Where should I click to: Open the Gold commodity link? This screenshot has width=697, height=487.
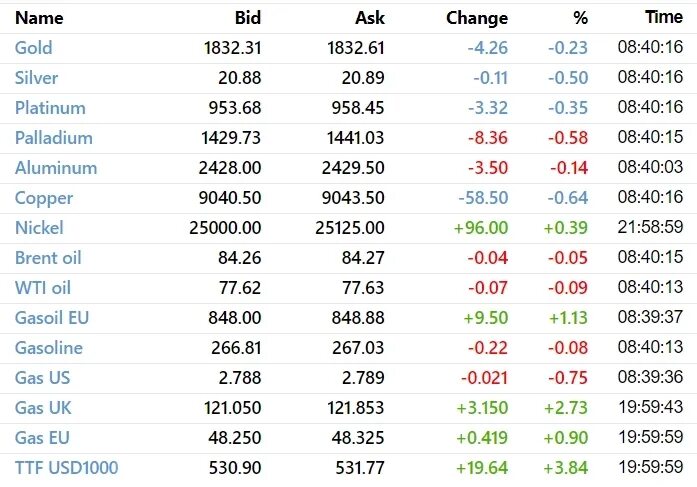coord(33,48)
